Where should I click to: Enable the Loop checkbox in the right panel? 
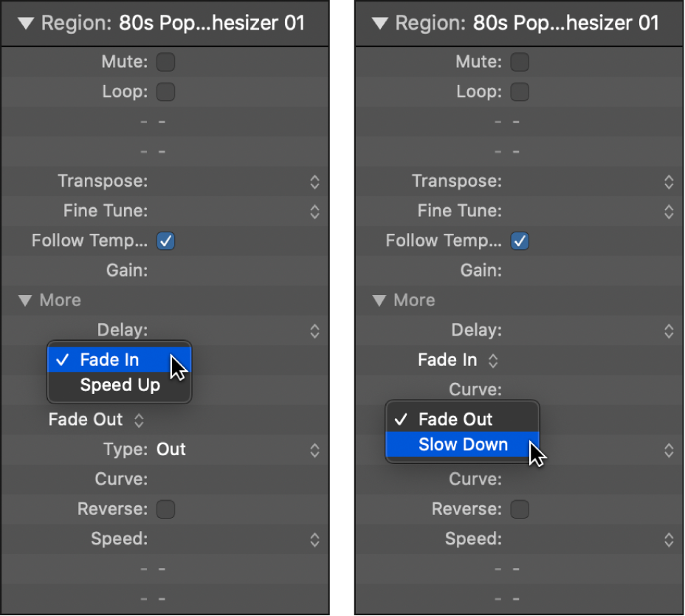[520, 91]
